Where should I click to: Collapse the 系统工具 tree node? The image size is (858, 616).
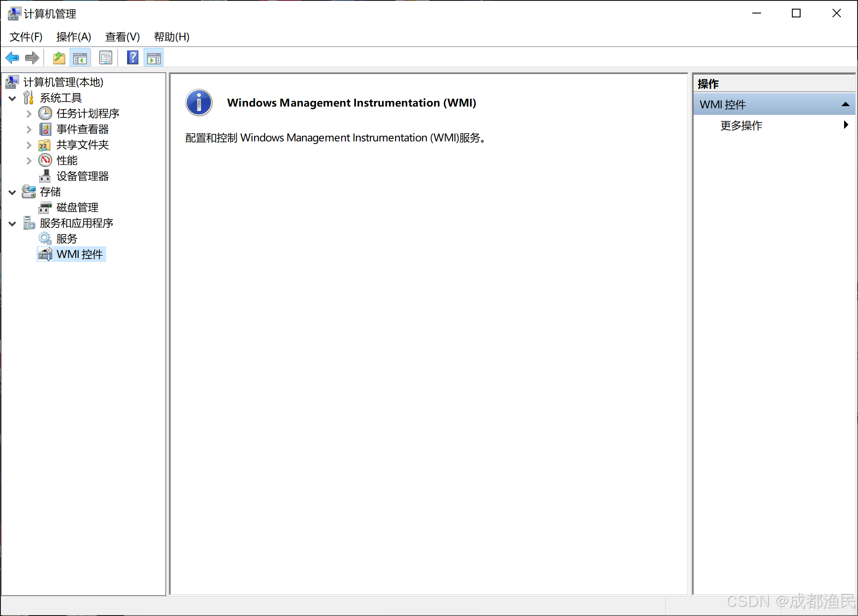coord(13,98)
